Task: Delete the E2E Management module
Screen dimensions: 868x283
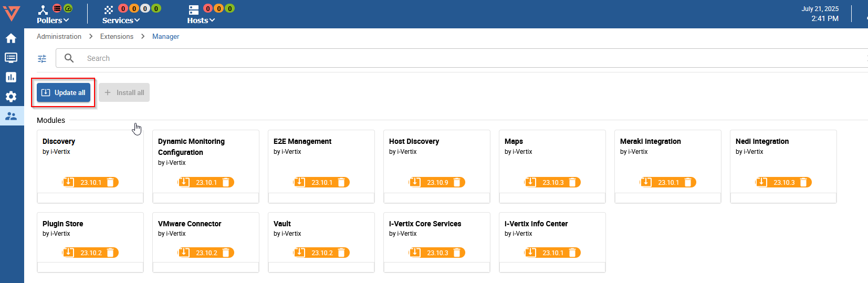Action: 341,182
